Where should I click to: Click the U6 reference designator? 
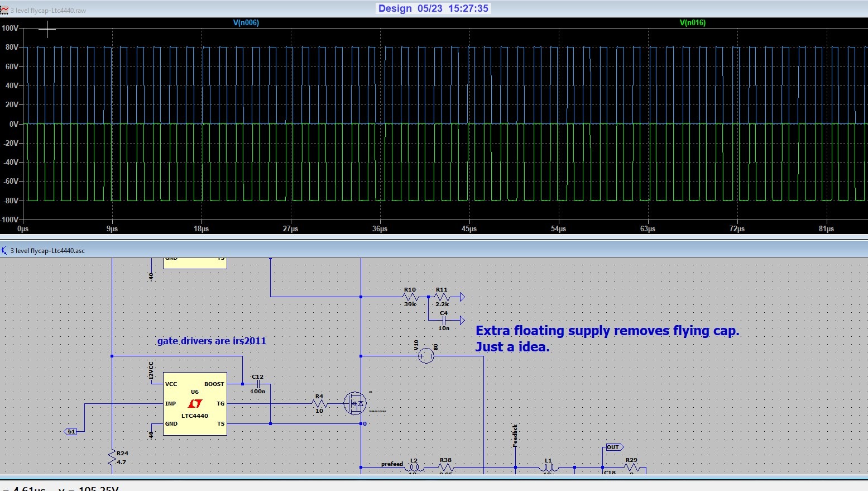pos(195,392)
